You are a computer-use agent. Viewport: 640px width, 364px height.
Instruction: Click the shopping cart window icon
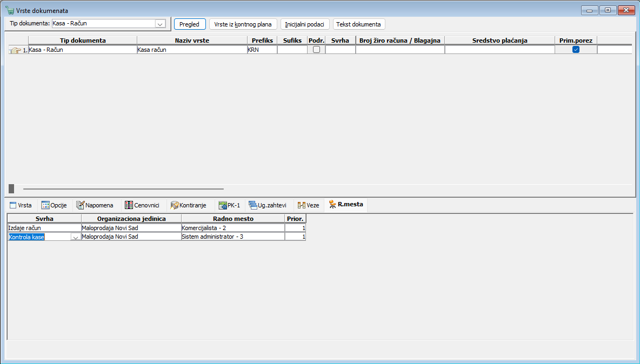point(10,11)
